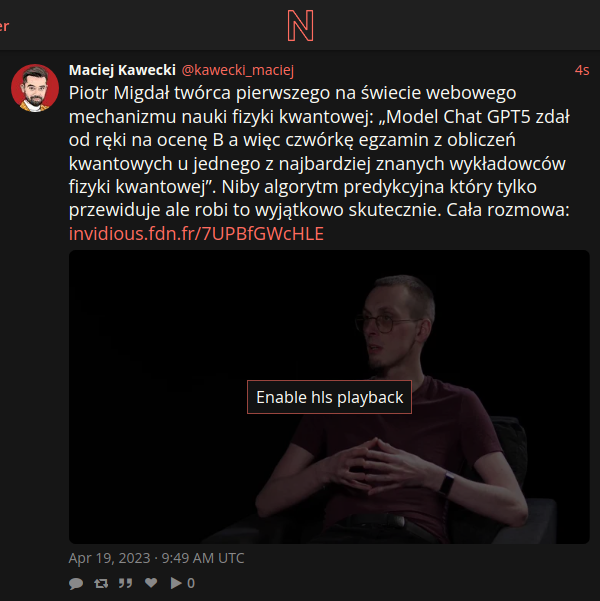Click the retweet arrows icon

pos(101,583)
